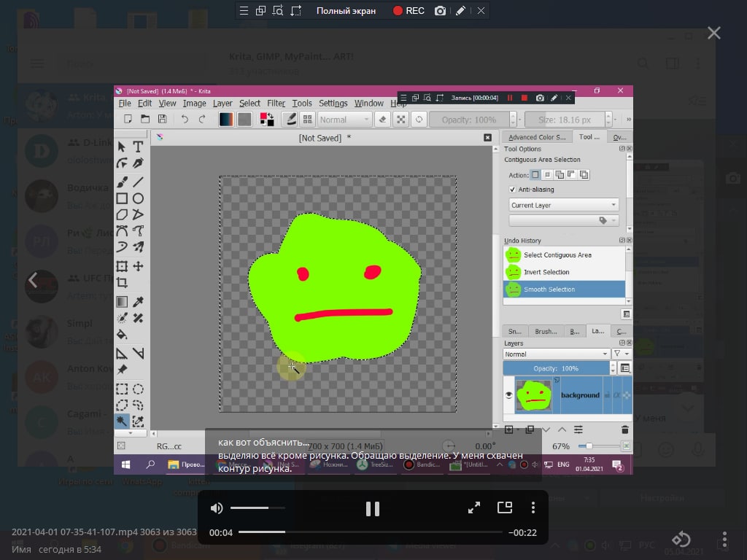This screenshot has width=747, height=560.
Task: Select the Elliptical Selection tool
Action: pyautogui.click(x=138, y=389)
